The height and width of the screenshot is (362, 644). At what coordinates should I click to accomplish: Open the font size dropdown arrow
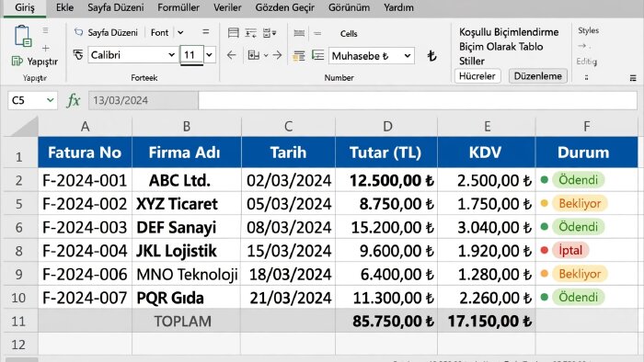pyautogui.click(x=209, y=54)
